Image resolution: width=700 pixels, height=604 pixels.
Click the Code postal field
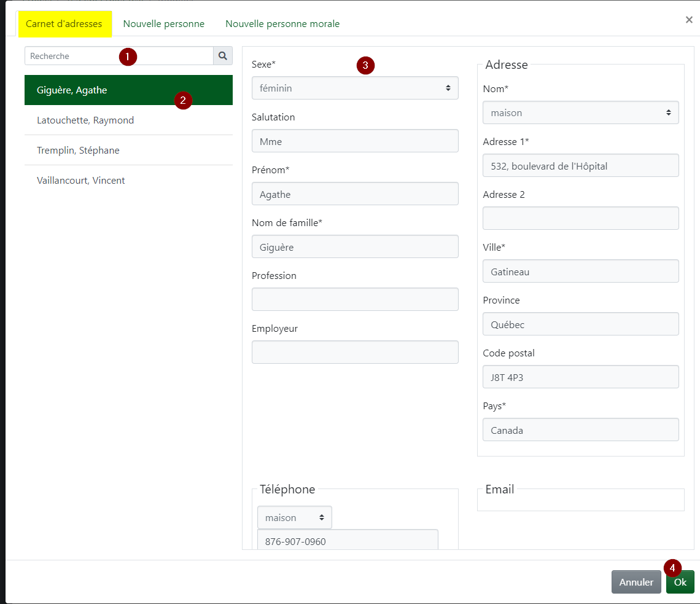point(580,377)
